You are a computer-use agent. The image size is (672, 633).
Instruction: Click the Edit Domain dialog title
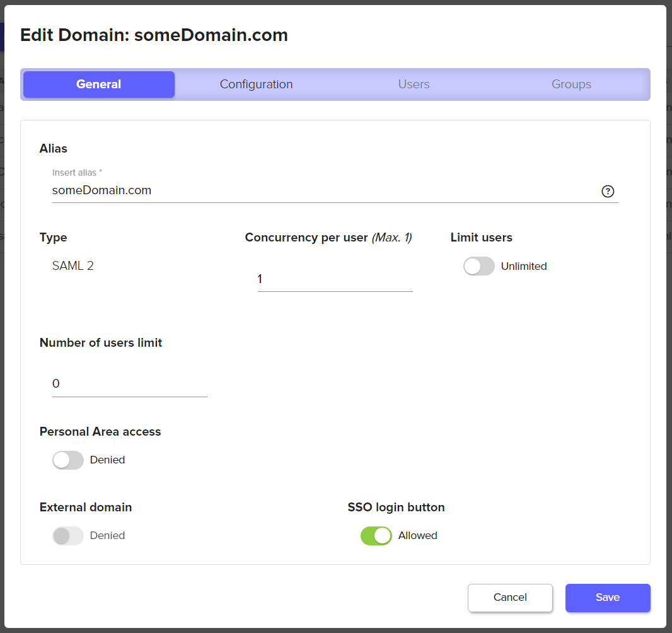(x=154, y=35)
